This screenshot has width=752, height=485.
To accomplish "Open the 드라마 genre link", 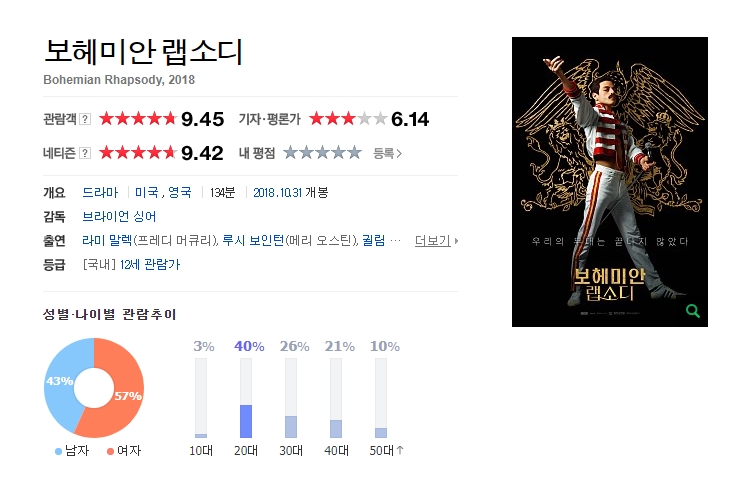I will tap(100, 192).
